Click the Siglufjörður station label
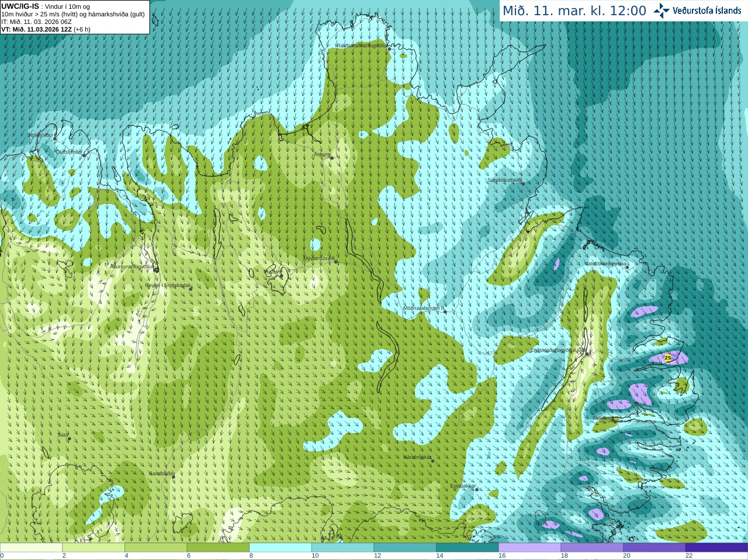The height and width of the screenshot is (560, 748). tap(40, 135)
